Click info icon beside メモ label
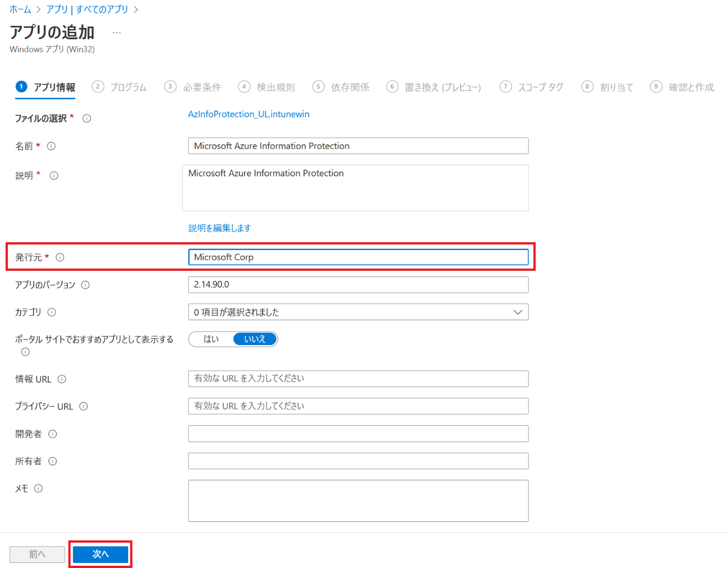The width and height of the screenshot is (728, 568). [x=38, y=489]
